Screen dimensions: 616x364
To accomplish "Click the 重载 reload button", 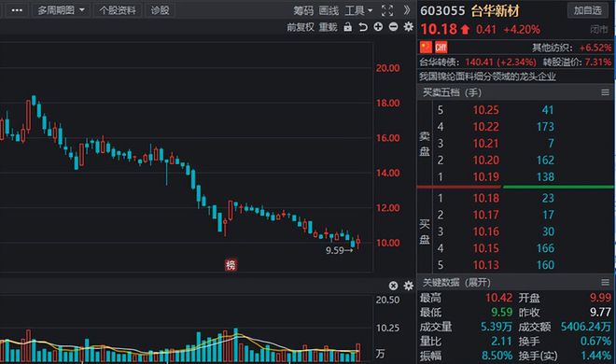I will 328,27.
